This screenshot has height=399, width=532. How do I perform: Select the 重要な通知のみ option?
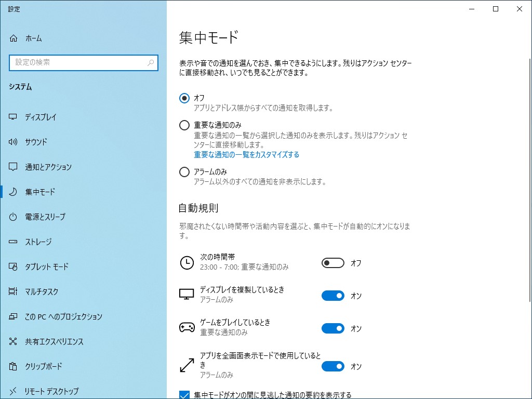pos(184,125)
